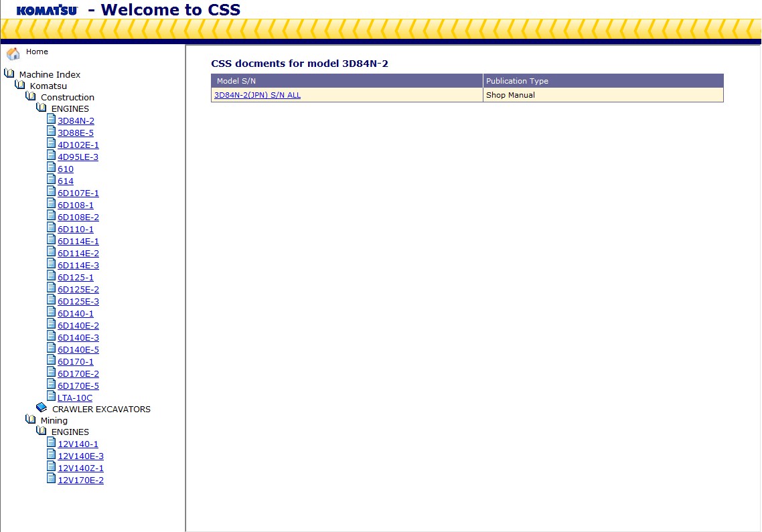Click the document icon beside 6D107E-1
Viewport: 762px width, 532px height.
click(x=51, y=191)
